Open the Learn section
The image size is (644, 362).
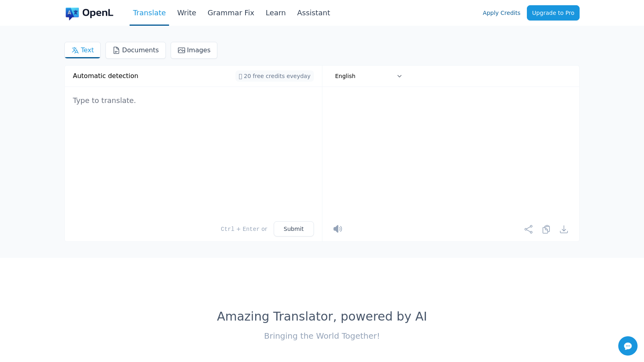(275, 13)
